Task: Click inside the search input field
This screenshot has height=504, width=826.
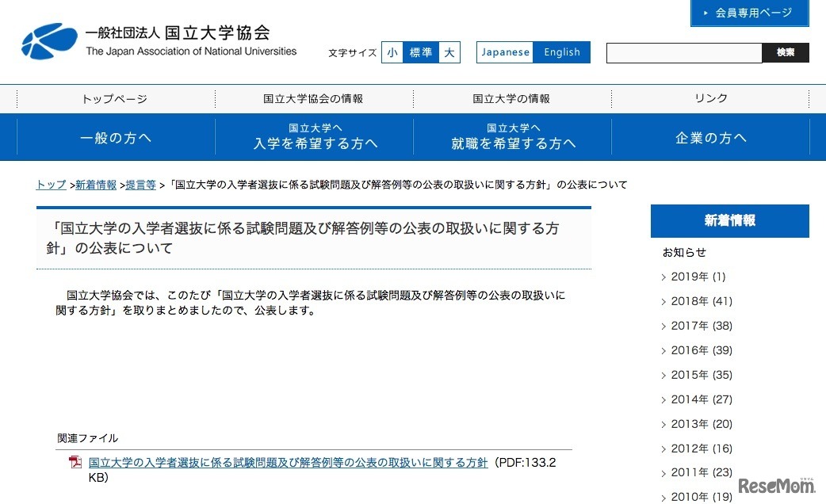Action: click(x=683, y=53)
